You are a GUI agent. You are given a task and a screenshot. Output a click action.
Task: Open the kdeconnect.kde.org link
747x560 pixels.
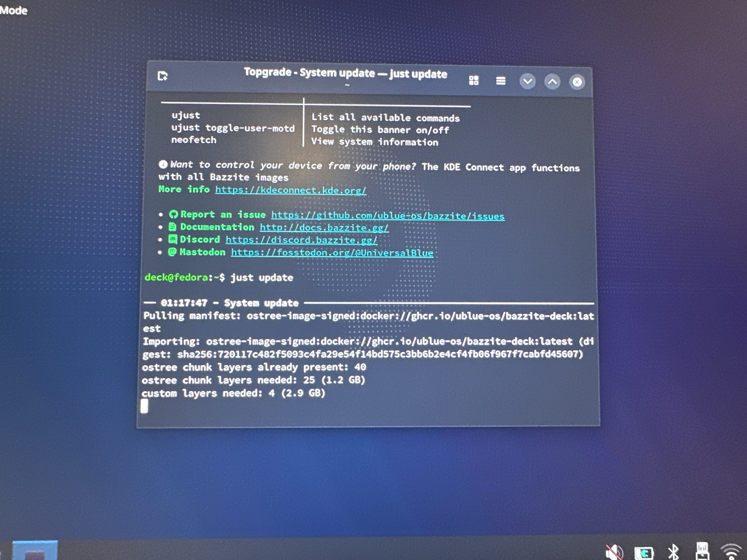(290, 190)
